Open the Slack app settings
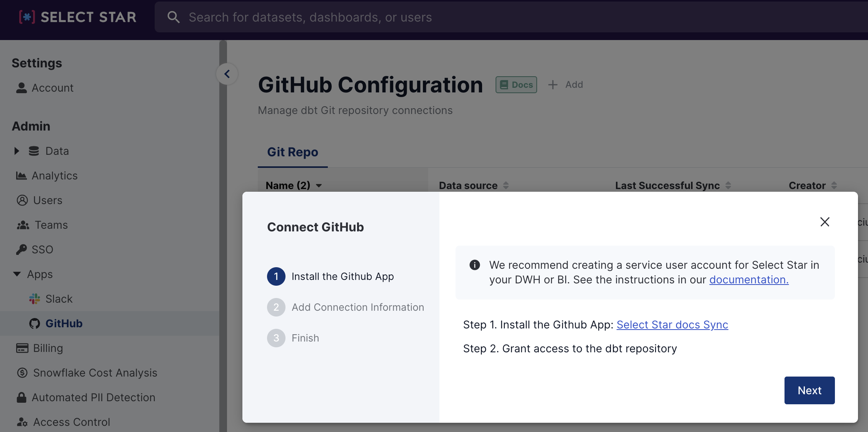The width and height of the screenshot is (868, 432). (x=58, y=299)
